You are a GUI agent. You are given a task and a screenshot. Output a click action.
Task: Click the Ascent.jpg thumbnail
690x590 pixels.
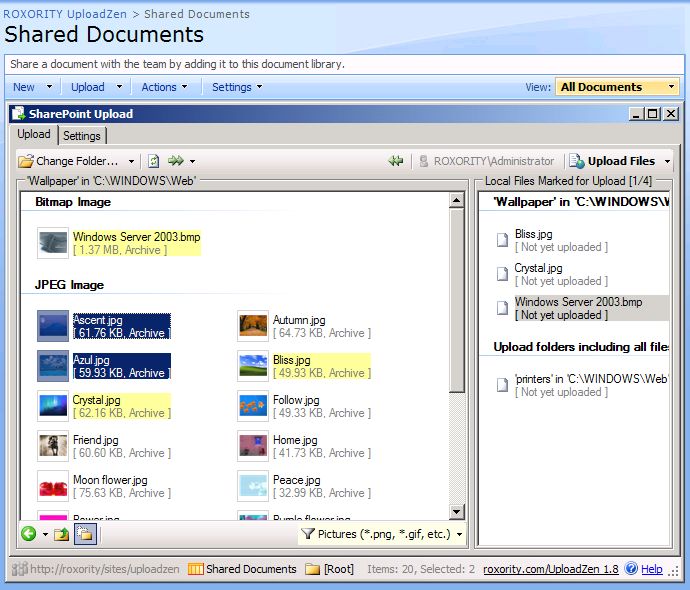(x=53, y=326)
